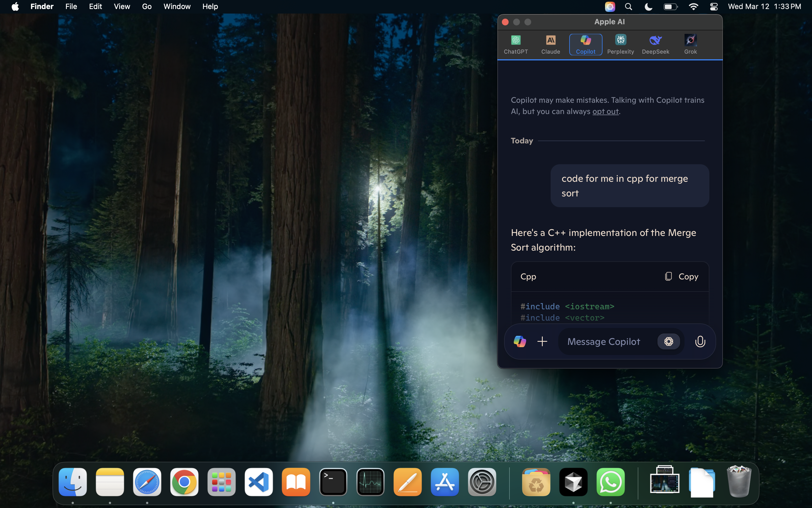This screenshot has height=508, width=812.
Task: Copy the Cpp code block
Action: (681, 277)
